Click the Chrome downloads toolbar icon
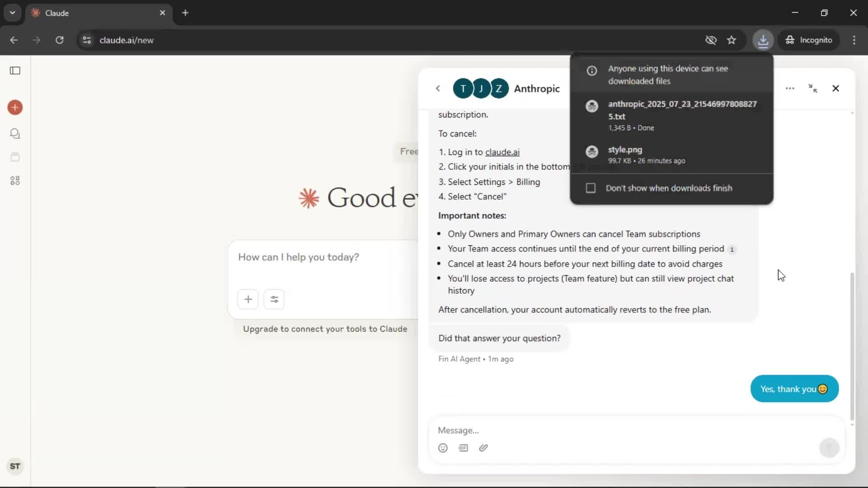This screenshot has height=488, width=868. tap(763, 40)
